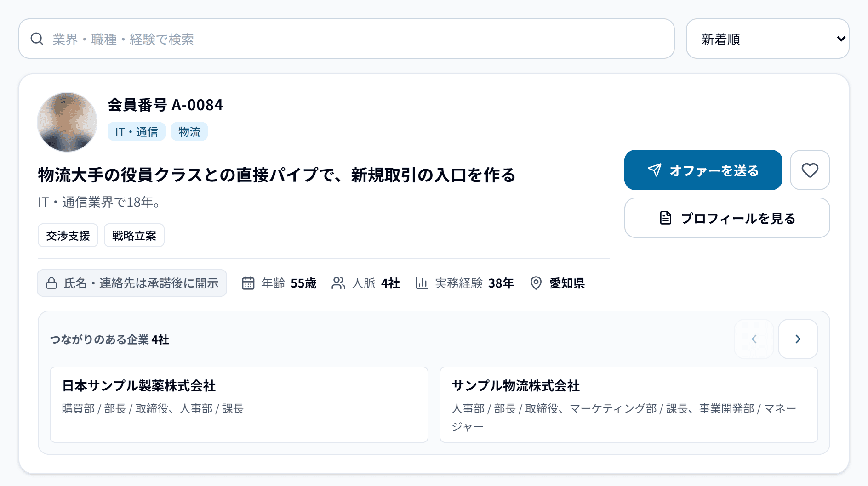The height and width of the screenshot is (486, 868).
Task: Click the 55歳 age value
Action: (303, 283)
